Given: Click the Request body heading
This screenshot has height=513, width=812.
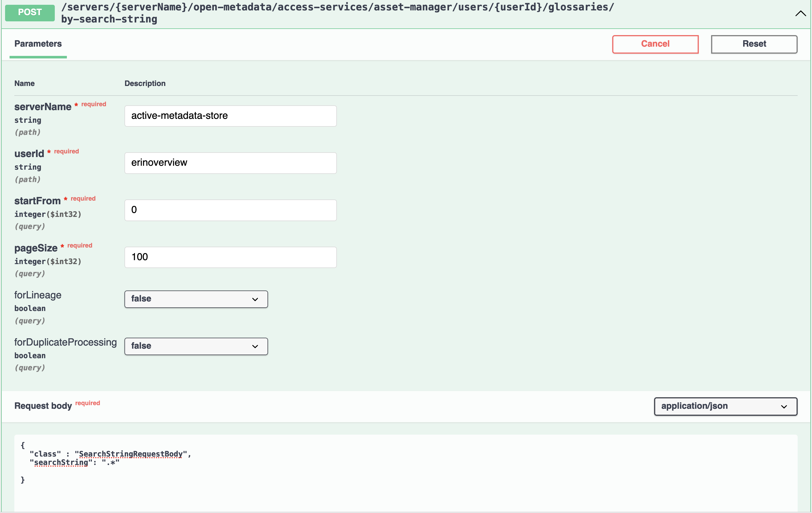Looking at the screenshot, I should (x=43, y=406).
